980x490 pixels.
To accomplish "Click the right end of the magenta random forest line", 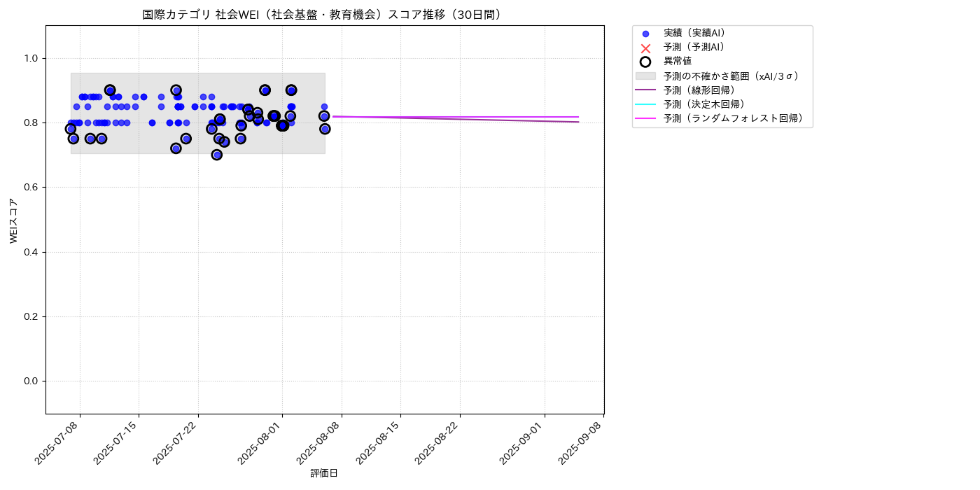I will point(578,117).
